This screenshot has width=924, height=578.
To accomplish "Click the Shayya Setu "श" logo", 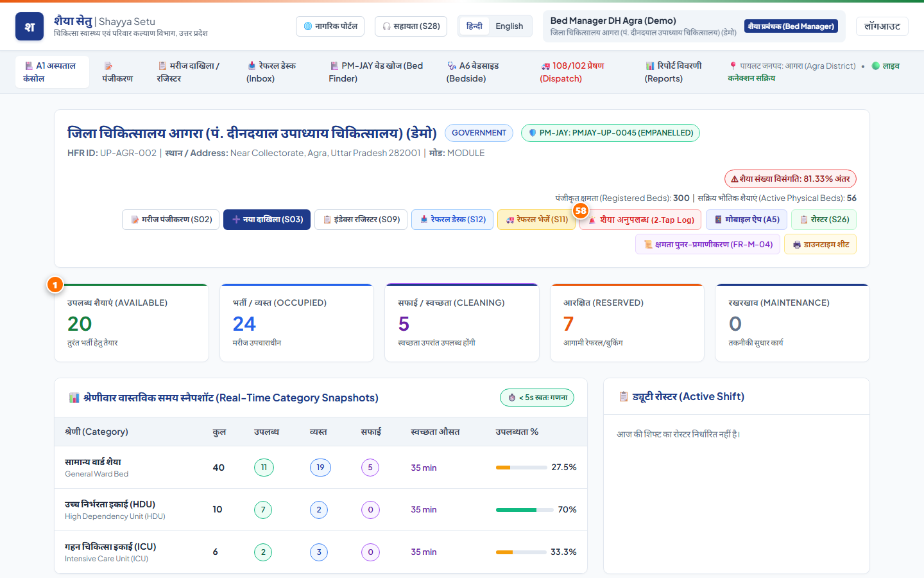I will 30,26.
